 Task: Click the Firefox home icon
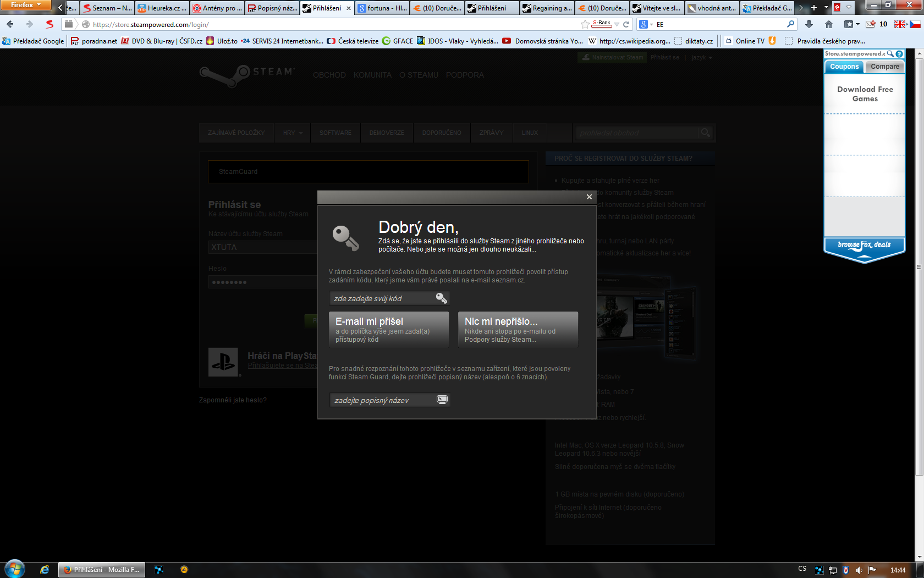point(829,24)
